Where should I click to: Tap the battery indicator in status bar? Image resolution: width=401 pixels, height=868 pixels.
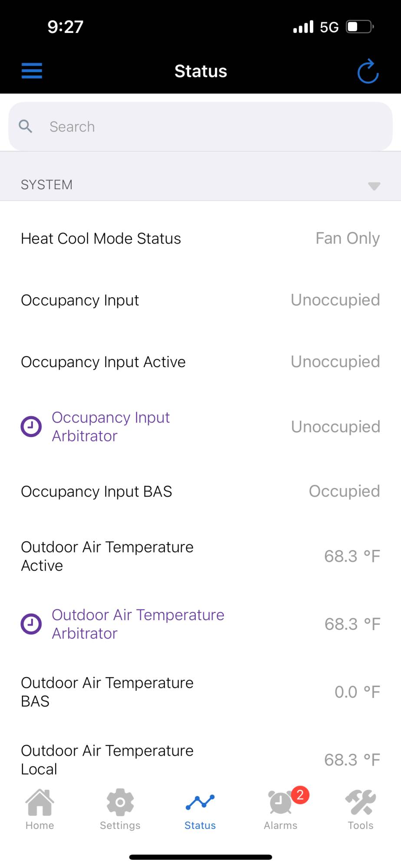360,27
